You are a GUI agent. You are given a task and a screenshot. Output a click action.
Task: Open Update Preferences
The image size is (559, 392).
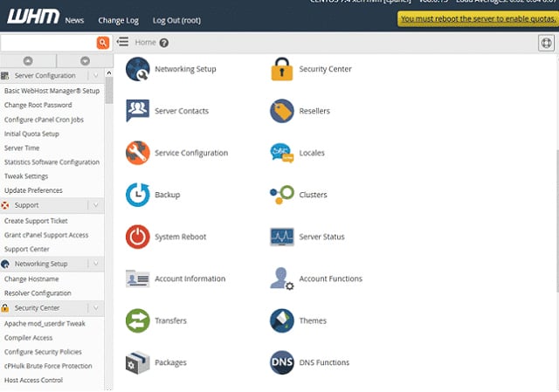click(33, 190)
